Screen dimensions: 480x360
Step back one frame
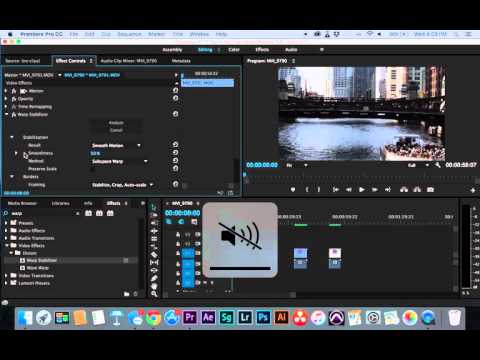(x=349, y=190)
